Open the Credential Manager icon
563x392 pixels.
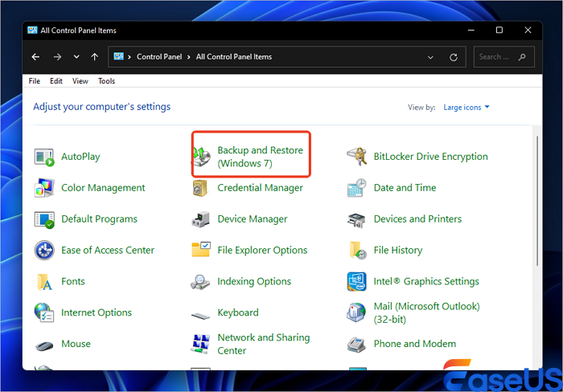(x=201, y=188)
